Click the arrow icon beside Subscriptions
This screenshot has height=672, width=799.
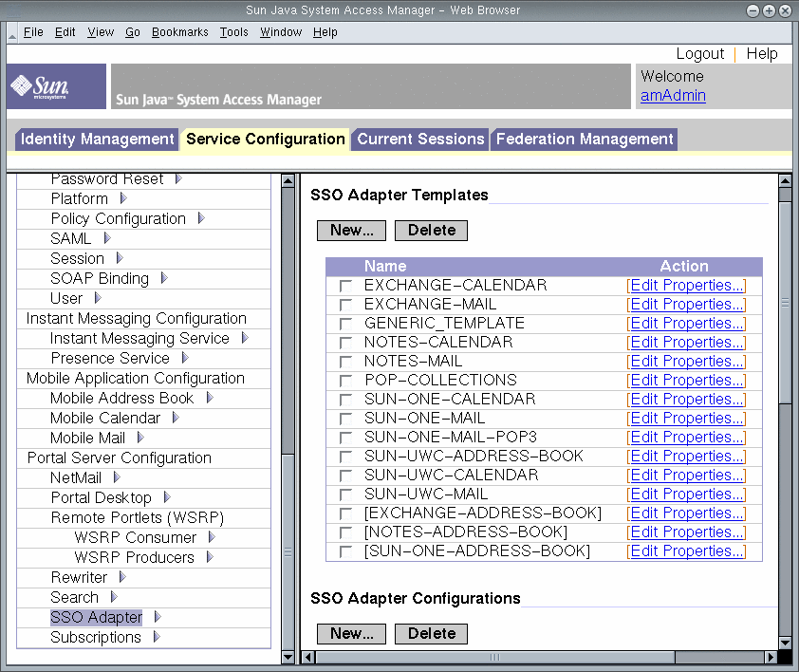pyautogui.click(x=157, y=636)
